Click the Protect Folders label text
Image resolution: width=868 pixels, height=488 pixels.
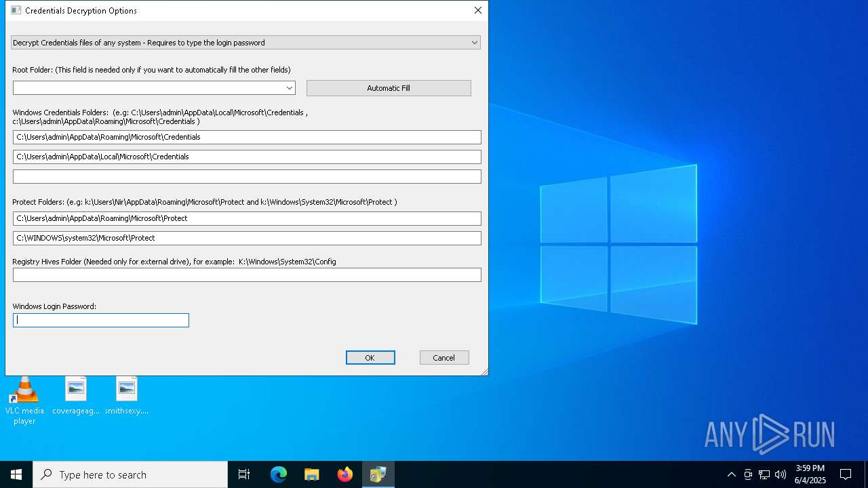tap(205, 202)
